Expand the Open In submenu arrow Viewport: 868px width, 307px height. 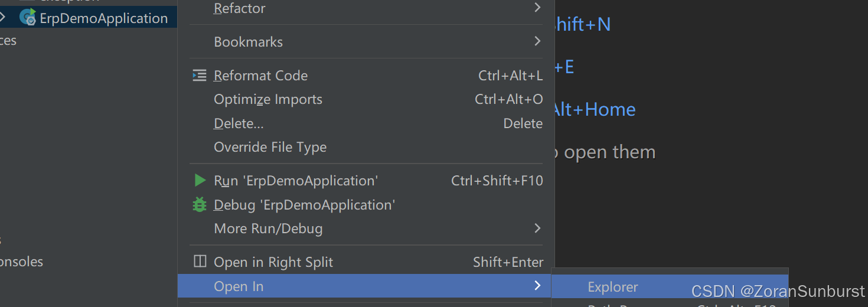pos(537,286)
